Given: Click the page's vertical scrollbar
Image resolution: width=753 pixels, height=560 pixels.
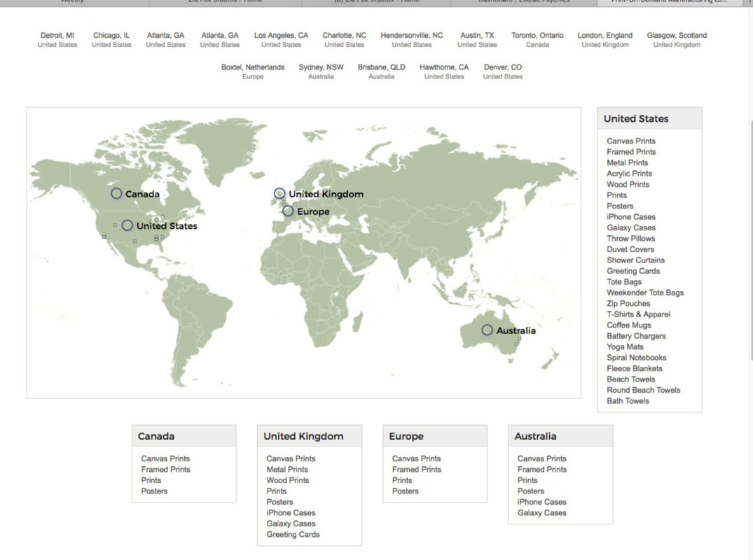Looking at the screenshot, I should (751, 240).
